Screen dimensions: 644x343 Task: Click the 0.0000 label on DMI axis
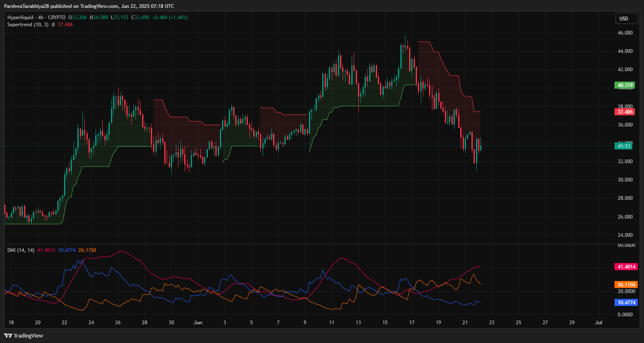click(x=625, y=315)
